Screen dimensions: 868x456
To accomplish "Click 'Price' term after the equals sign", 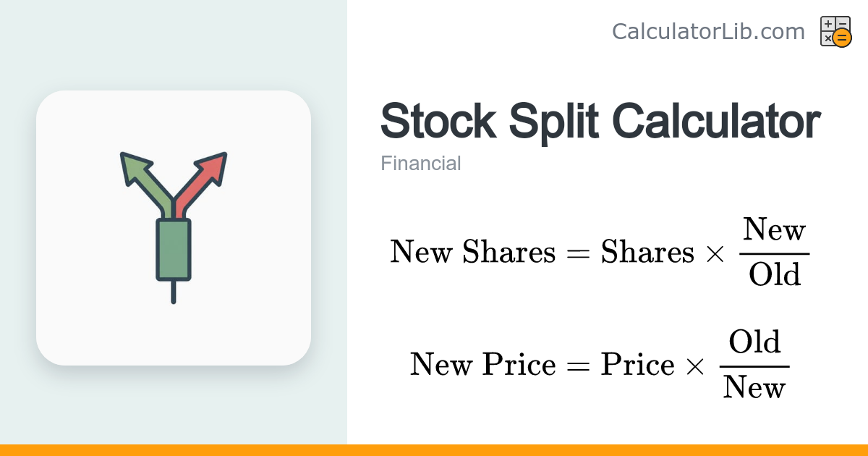I will pos(637,364).
